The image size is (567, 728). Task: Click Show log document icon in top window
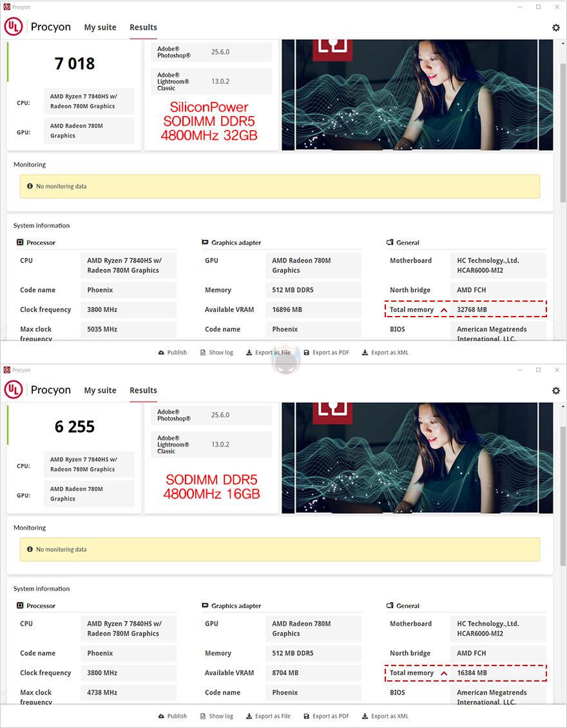coord(203,353)
